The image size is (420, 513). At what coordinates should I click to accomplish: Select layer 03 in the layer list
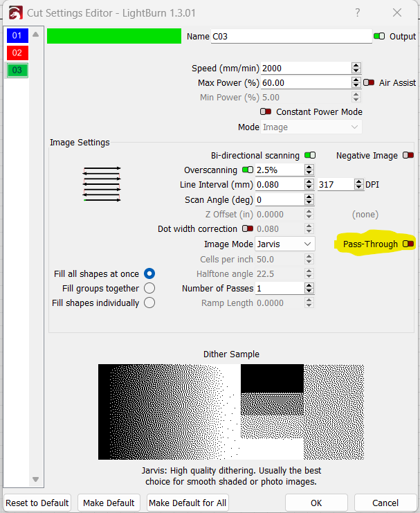[x=17, y=70]
